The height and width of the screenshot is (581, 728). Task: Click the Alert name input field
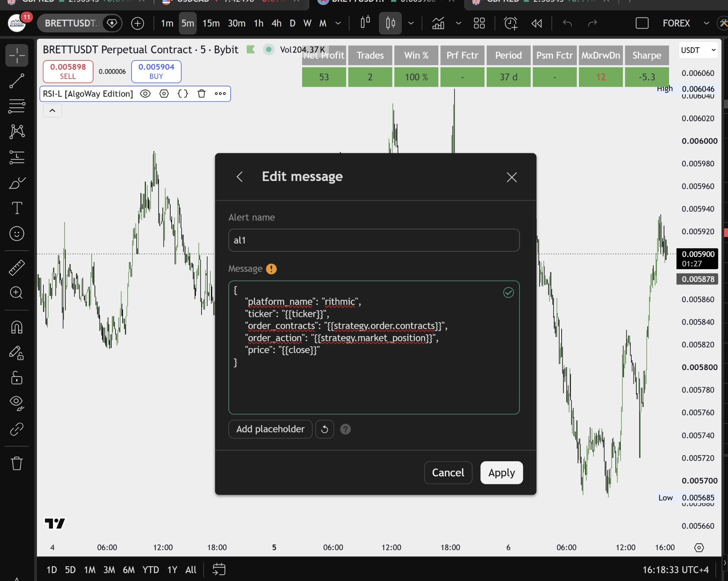coord(374,240)
